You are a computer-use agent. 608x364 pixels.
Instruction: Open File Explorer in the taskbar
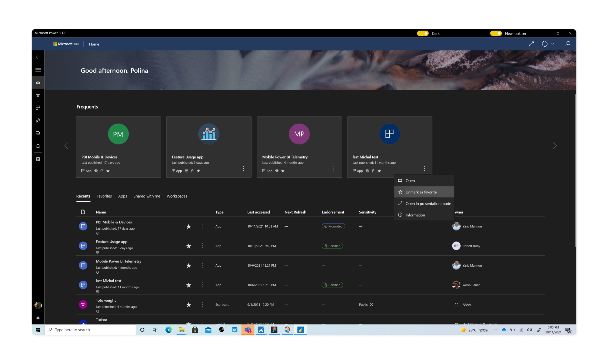tap(182, 330)
